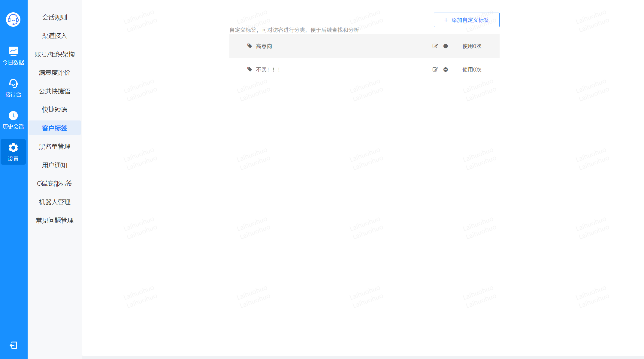
Task: Click the 自定义标签 description text
Action: (x=294, y=30)
